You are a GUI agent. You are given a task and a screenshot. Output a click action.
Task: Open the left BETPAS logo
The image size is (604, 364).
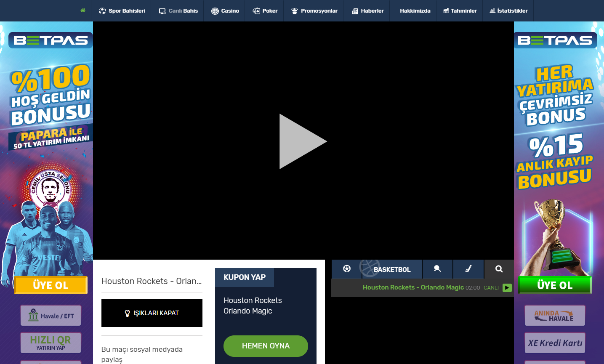[51, 40]
